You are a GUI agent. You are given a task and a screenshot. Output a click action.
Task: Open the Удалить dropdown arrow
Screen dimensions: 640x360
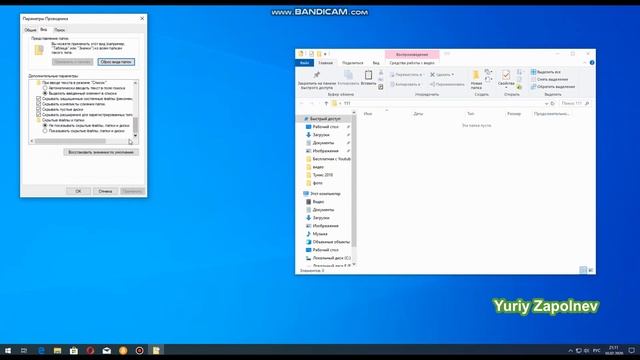click(453, 75)
